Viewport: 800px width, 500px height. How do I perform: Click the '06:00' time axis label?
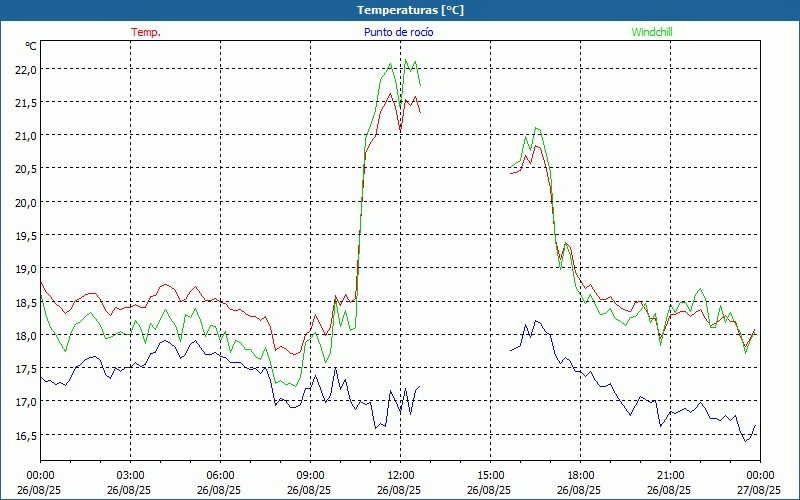coord(220,476)
